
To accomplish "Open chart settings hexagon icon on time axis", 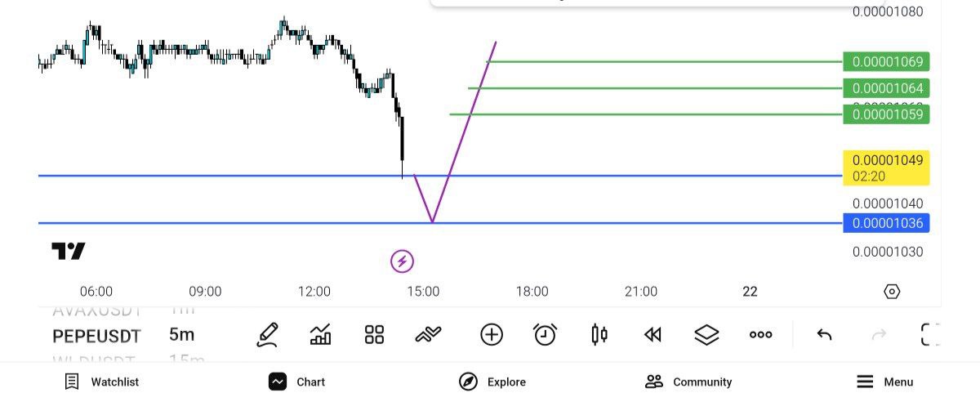I will click(892, 292).
